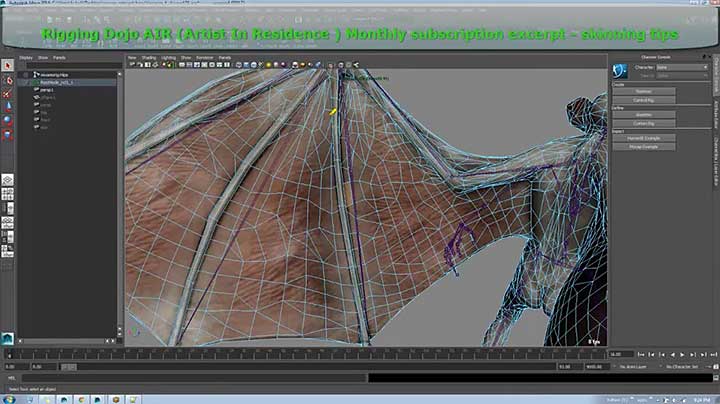The image size is (720, 404).
Task: Open the viewport View menu
Action: point(132,58)
